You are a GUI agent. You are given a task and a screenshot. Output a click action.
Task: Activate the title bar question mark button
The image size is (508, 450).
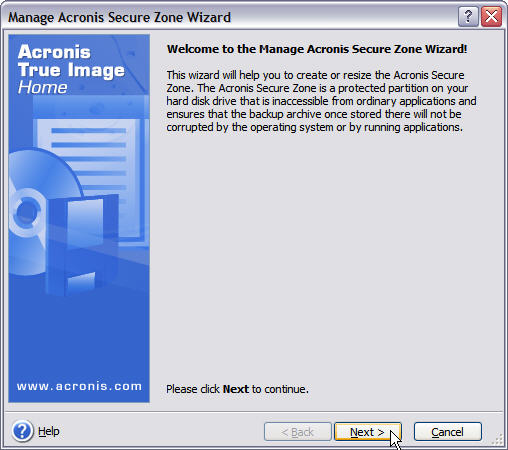coord(468,17)
